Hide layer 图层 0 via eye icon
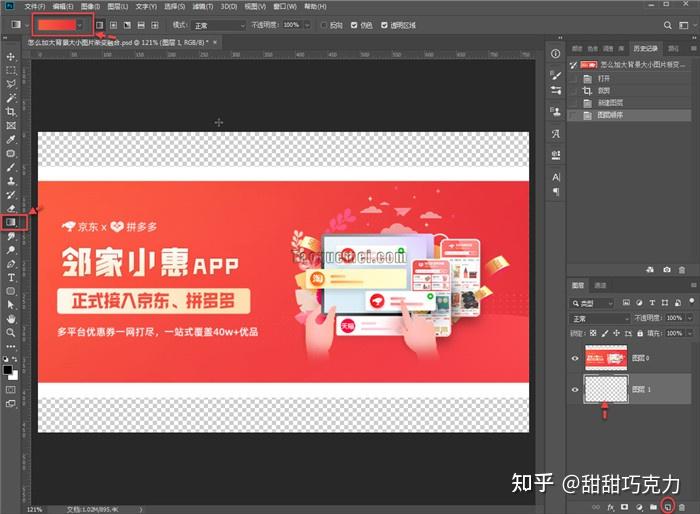Image resolution: width=700 pixels, height=514 pixels. point(575,358)
